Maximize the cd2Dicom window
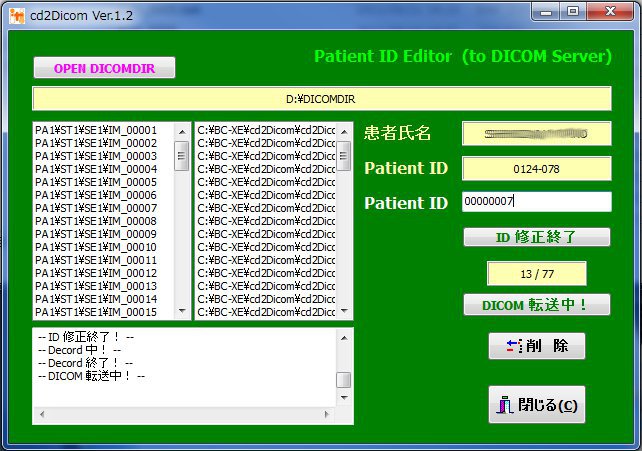Screen dimensions: 642x451 [573, 11]
